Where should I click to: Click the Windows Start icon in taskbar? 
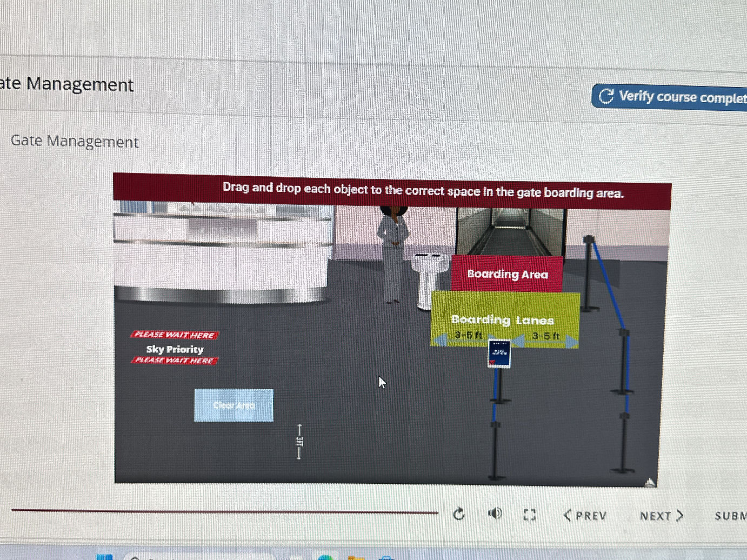tap(104, 556)
